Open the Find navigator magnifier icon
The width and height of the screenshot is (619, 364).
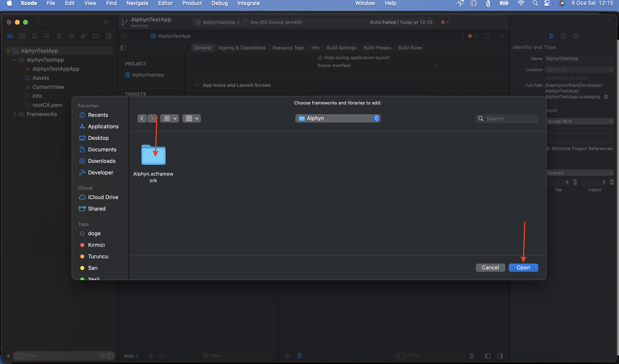pos(47,36)
